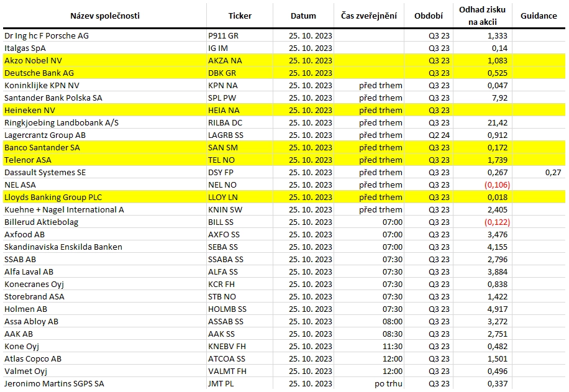Image resolution: width=569 pixels, height=392 pixels.
Task: Select the 'Holmen AB' company cell
Action: point(105,309)
